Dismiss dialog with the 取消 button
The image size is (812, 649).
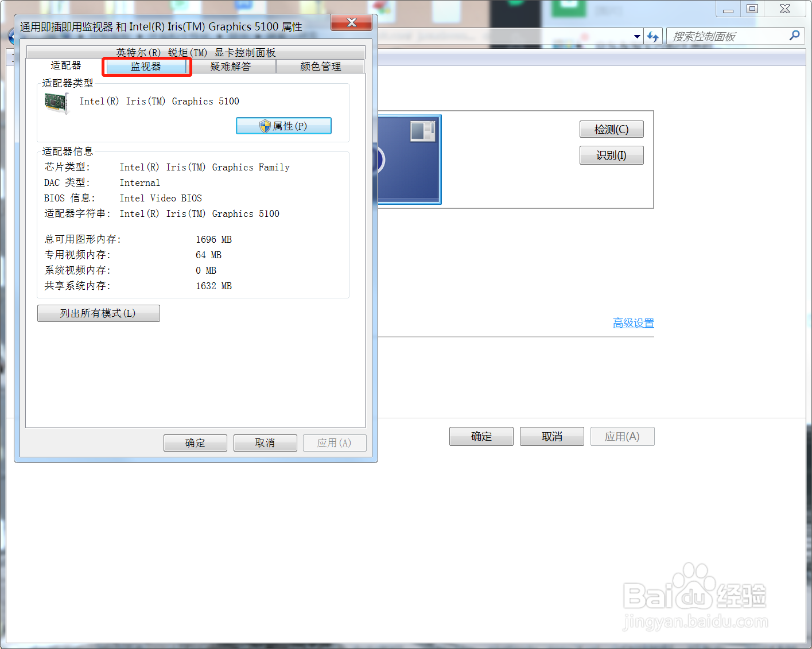(265, 442)
